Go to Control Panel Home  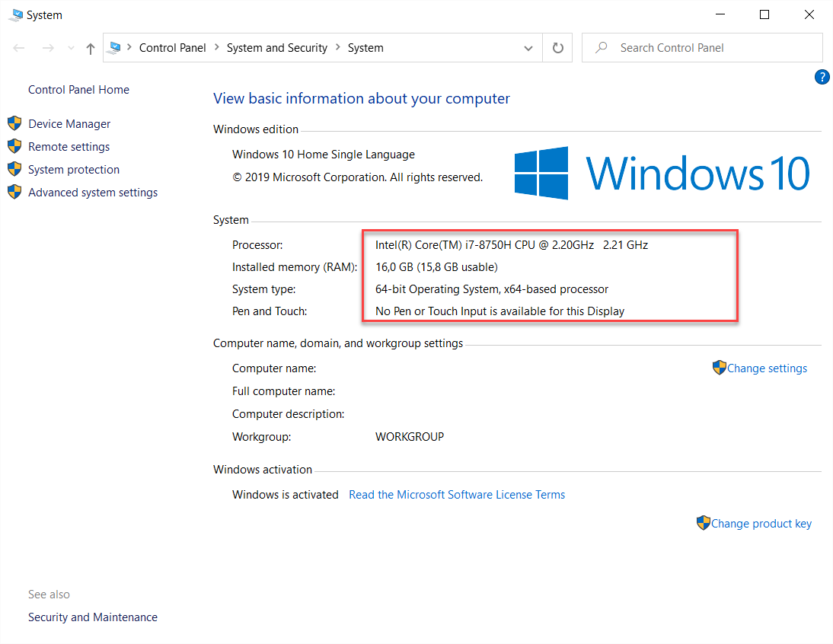78,90
